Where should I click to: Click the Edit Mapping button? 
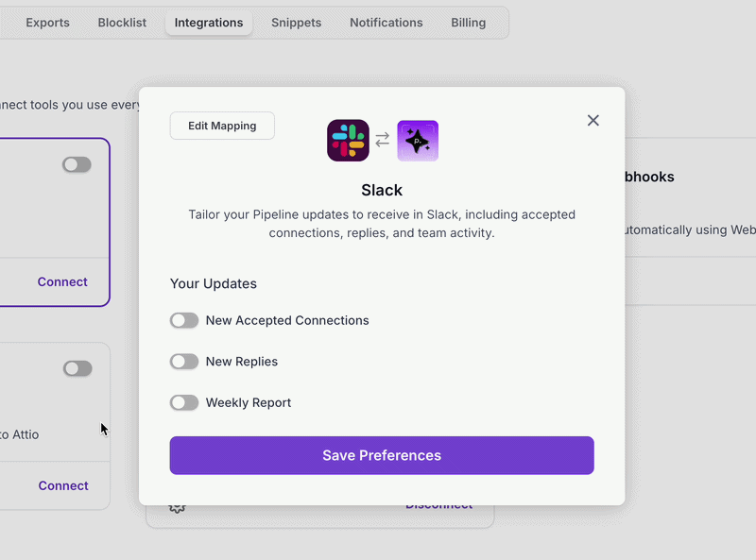coord(222,126)
